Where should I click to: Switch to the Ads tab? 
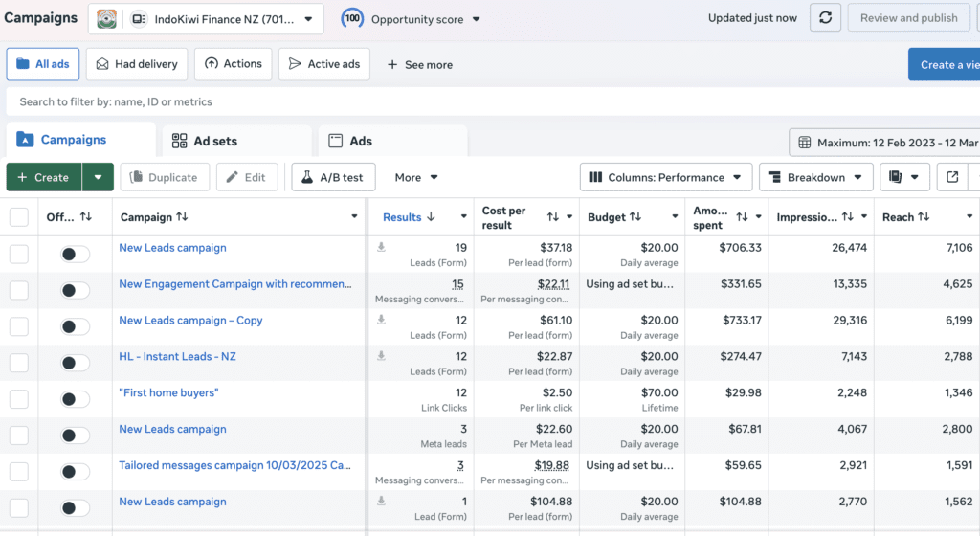pyautogui.click(x=360, y=141)
